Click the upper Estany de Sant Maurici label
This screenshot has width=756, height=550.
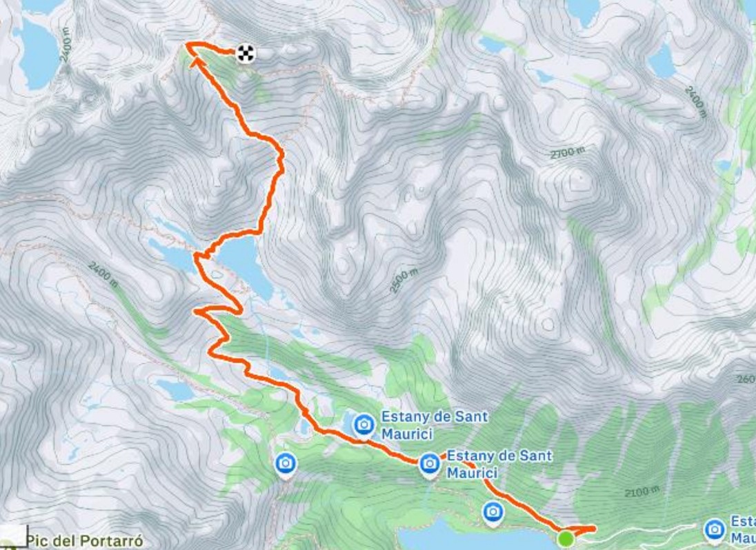click(435, 425)
